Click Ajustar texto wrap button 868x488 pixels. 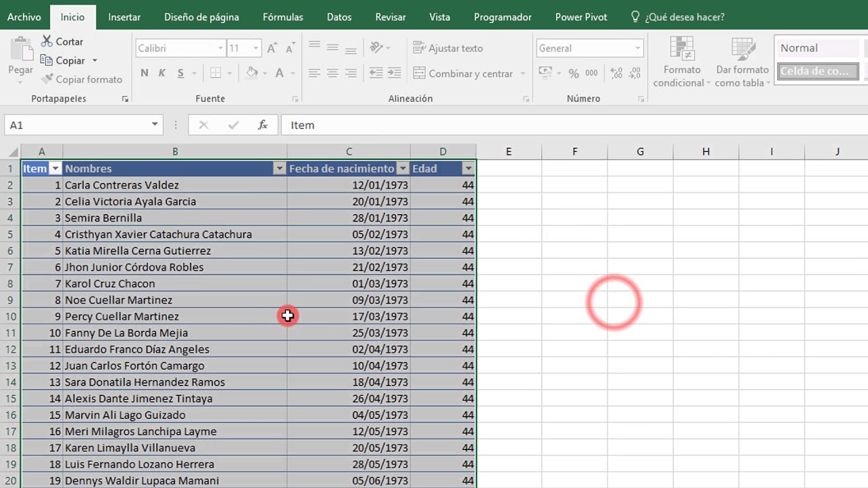tap(448, 48)
